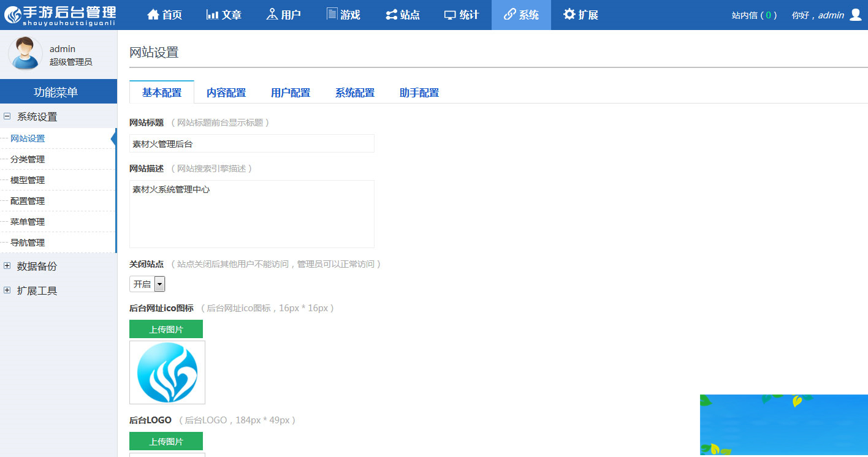This screenshot has width=868, height=457.
Task: Select the 统计 statistics icon
Action: click(450, 13)
